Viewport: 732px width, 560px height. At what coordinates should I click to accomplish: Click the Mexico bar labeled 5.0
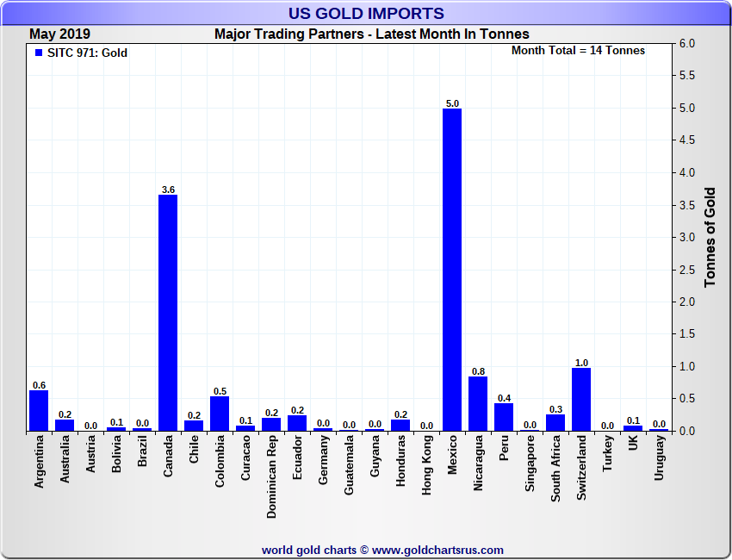pos(452,270)
